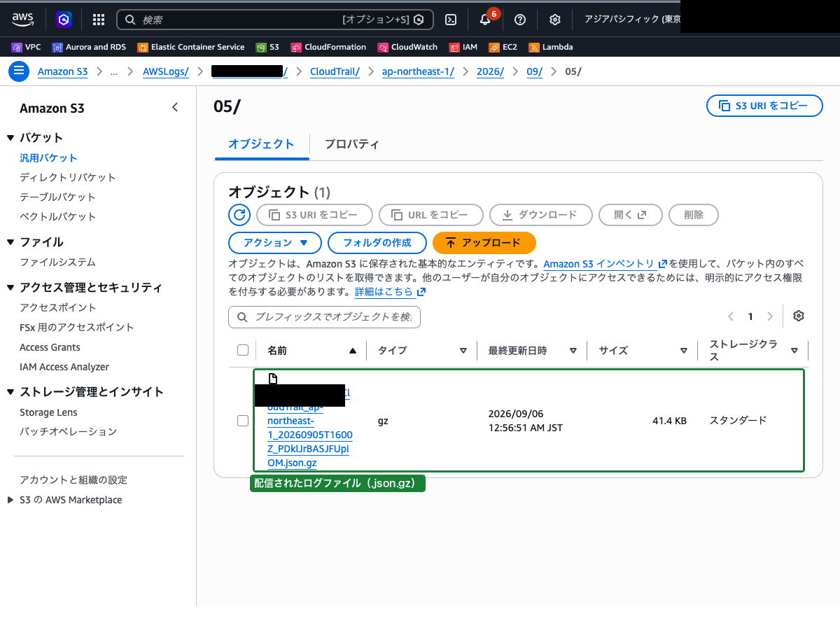Collapse the Amazon S3 sidebar arrow
Viewport: 840px width, 630px height.
point(175,107)
